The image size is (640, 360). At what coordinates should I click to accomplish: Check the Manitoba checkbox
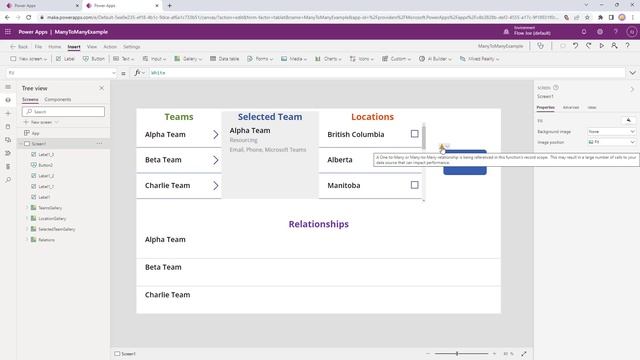[x=414, y=185]
